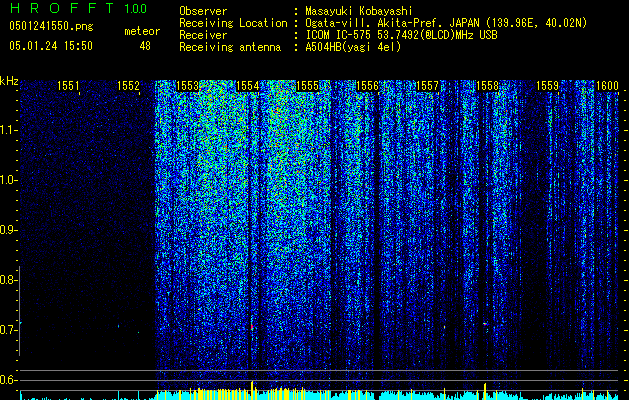Select the antenna value A504HB(yagi 4el)

pyautogui.click(x=353, y=47)
